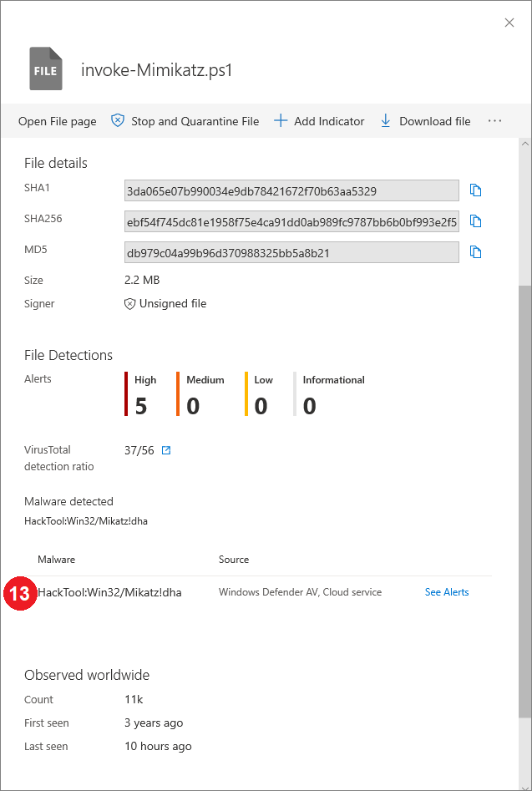
Task: Click inside the MD5 hash field
Action: tap(291, 252)
